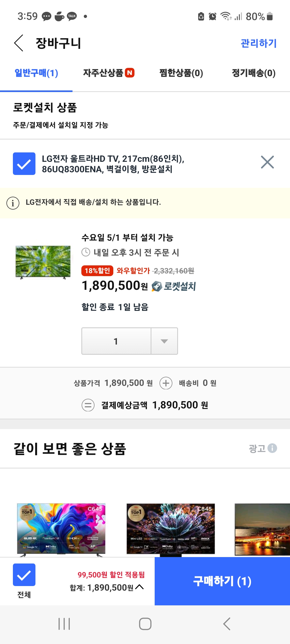
Task: Tap the Android back navigation icon
Action: coord(227,624)
